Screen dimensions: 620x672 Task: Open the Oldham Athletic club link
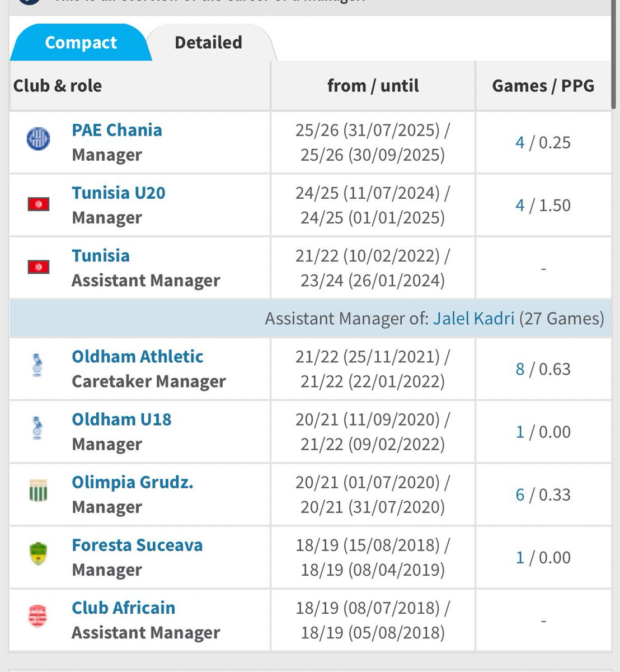tap(137, 357)
